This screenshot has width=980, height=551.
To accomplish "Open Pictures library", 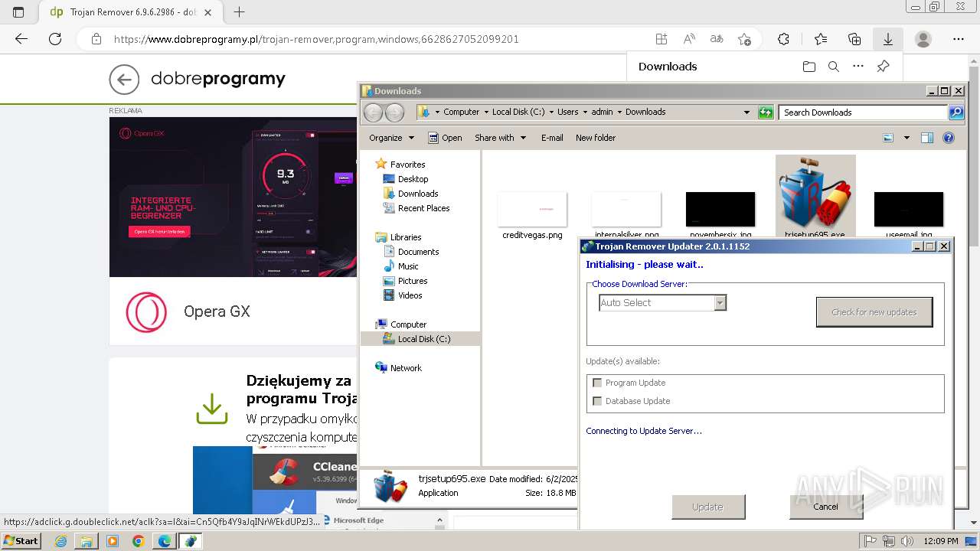I will pos(405,281).
